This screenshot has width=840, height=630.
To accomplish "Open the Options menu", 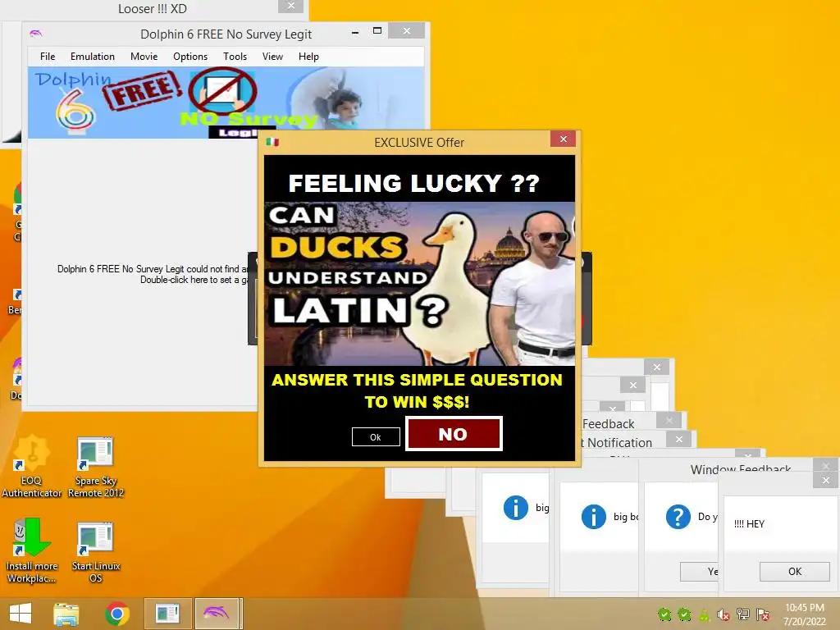I will coord(190,57).
